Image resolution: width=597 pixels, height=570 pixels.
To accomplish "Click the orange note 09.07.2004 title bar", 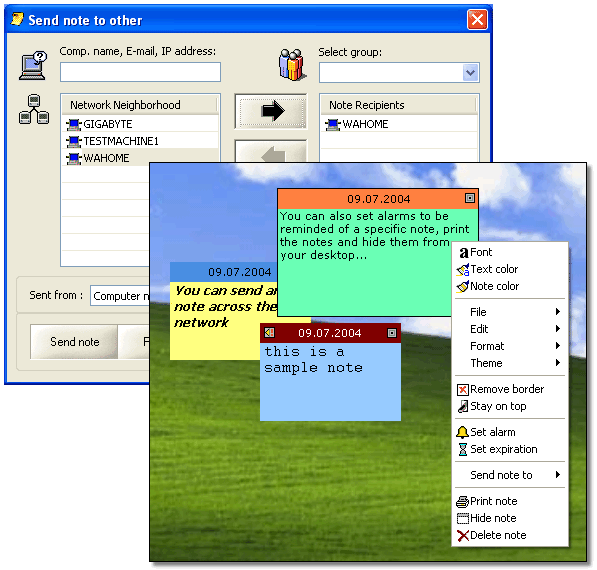I will 378,198.
